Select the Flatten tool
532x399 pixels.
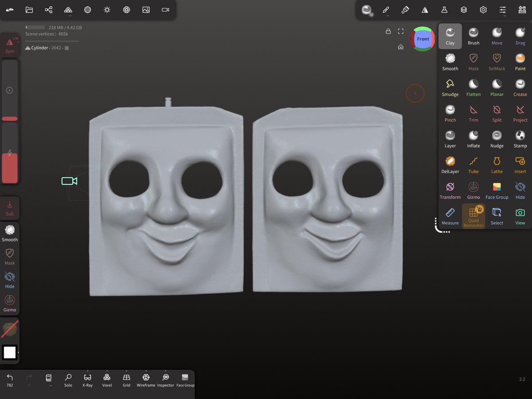coord(473,87)
